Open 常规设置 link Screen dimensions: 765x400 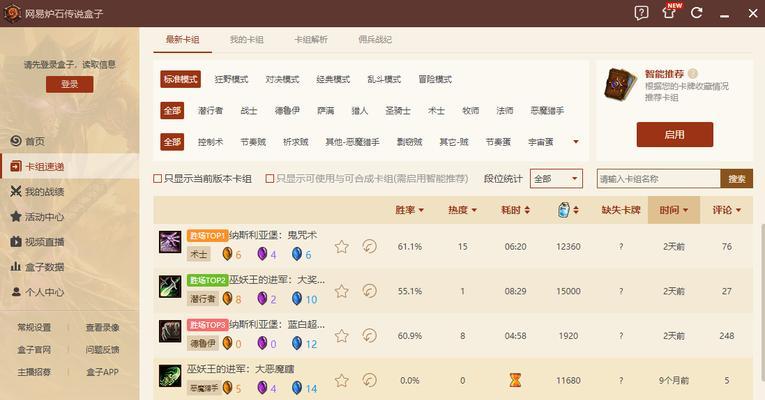coord(34,327)
